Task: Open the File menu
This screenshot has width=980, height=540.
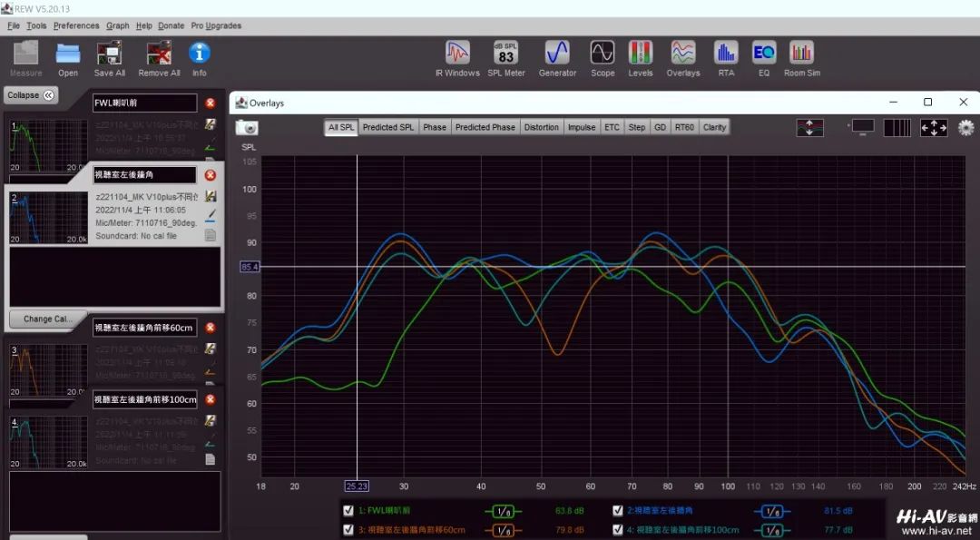Action: 13,25
